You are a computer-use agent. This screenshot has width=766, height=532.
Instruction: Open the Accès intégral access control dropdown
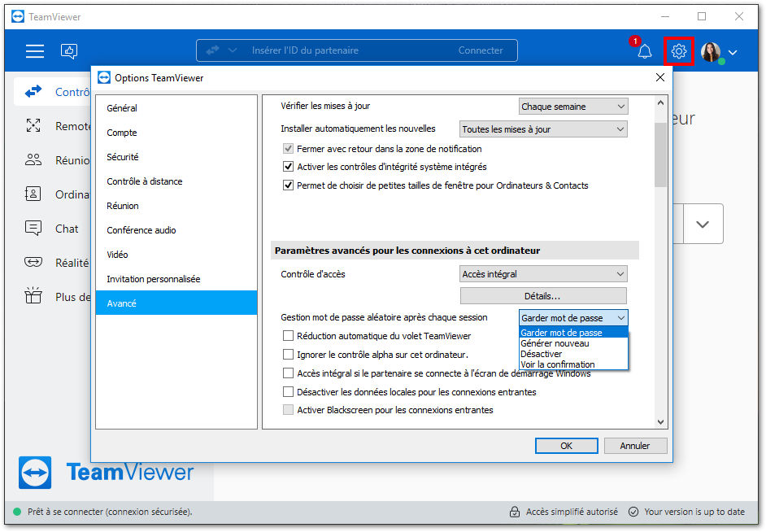543,274
